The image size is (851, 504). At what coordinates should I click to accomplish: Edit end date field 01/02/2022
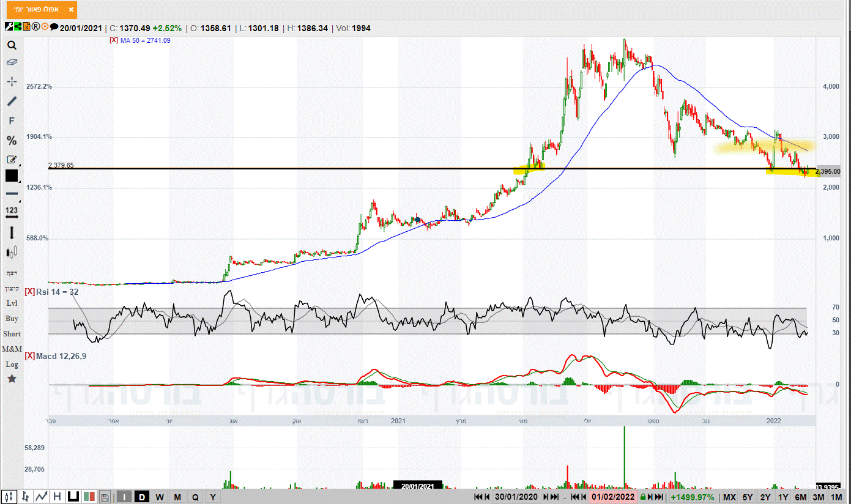click(x=614, y=497)
